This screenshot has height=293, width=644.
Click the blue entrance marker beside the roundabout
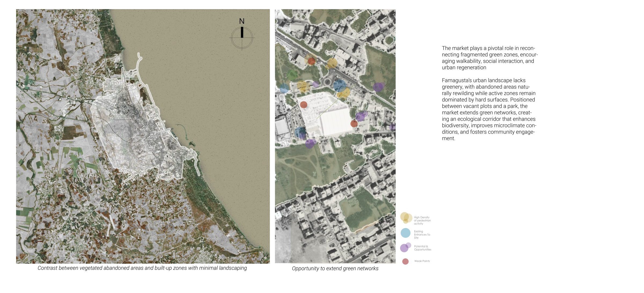point(339,85)
